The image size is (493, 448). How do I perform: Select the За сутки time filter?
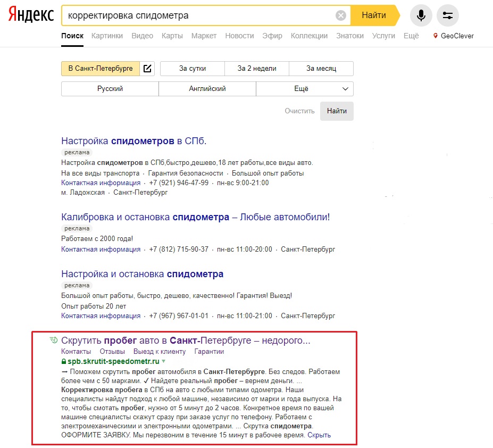click(x=191, y=68)
